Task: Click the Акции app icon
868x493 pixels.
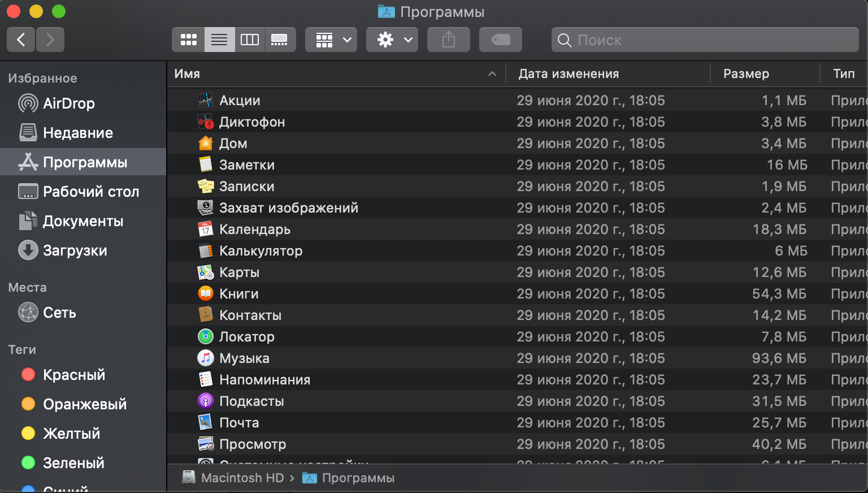Action: click(x=205, y=101)
